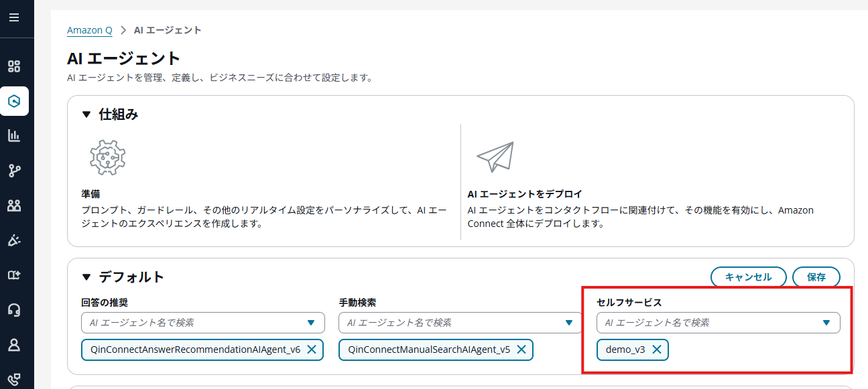Image resolution: width=868 pixels, height=389 pixels.
Task: Collapse the 仕組み section
Action: click(86, 114)
